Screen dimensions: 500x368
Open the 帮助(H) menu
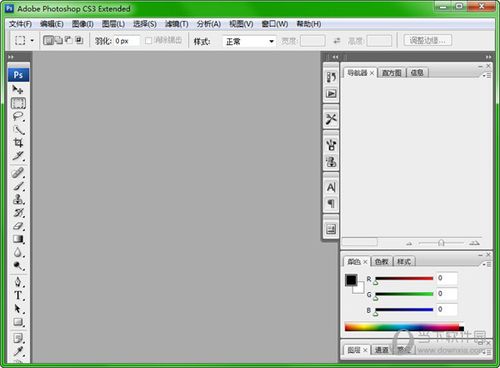(x=309, y=24)
